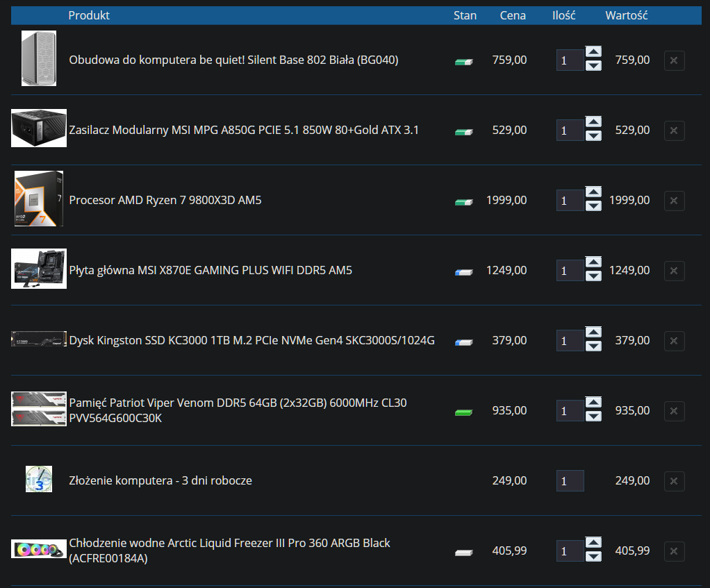Remove the be quiet! Silent Base 802 case
Viewport: 710px width, 588px height.
[x=674, y=60]
